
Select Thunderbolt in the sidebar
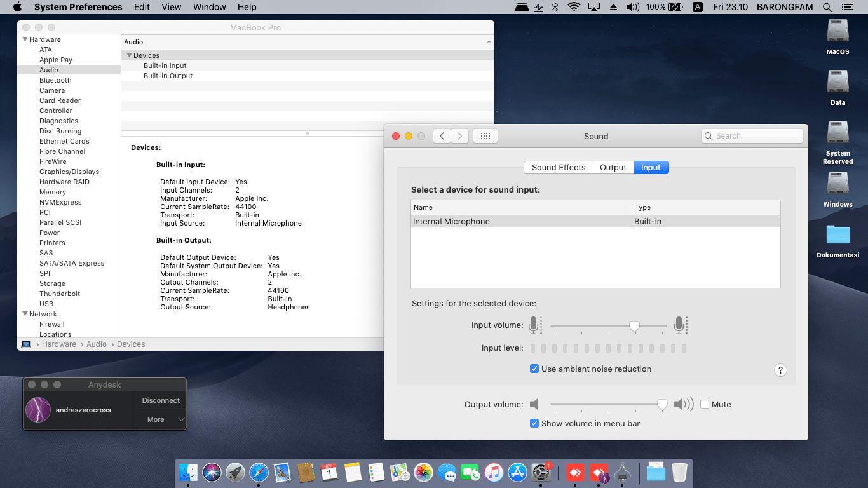60,294
